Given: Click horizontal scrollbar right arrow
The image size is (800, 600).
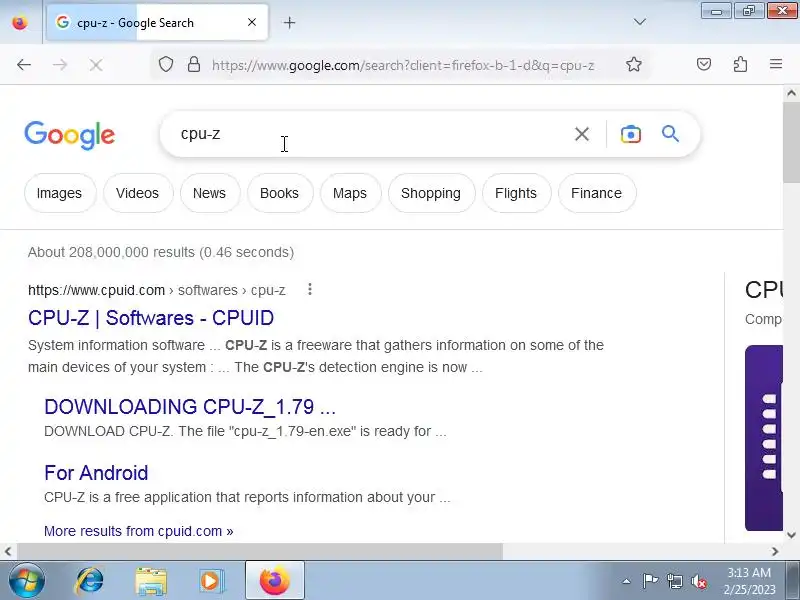Looking at the screenshot, I should click(x=775, y=552).
